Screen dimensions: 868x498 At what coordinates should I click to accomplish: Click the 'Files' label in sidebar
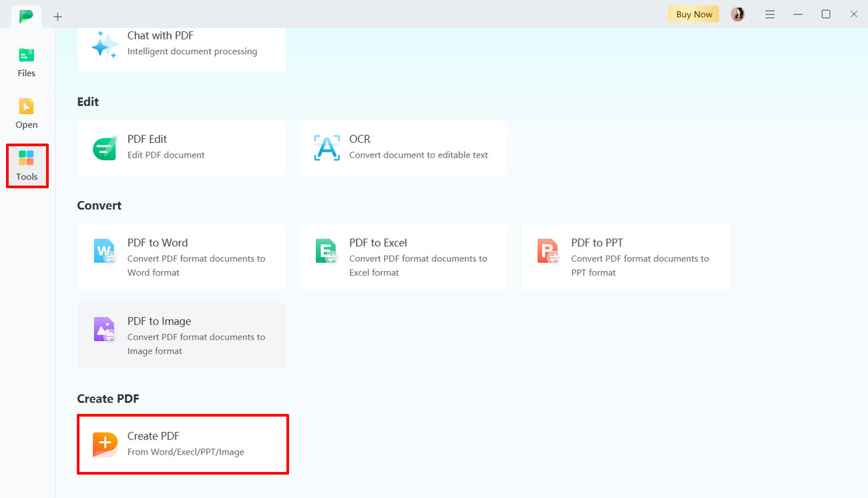[27, 73]
